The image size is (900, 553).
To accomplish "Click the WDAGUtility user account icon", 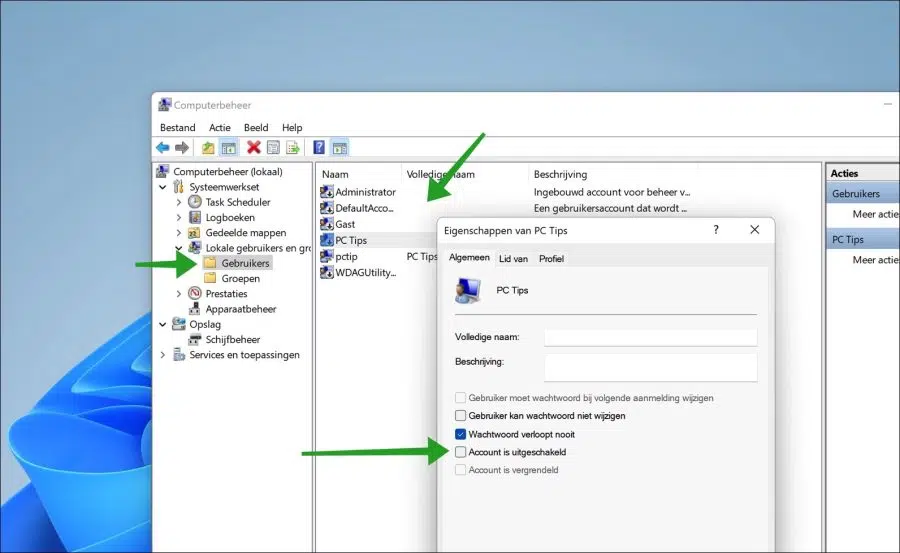I will coord(327,272).
